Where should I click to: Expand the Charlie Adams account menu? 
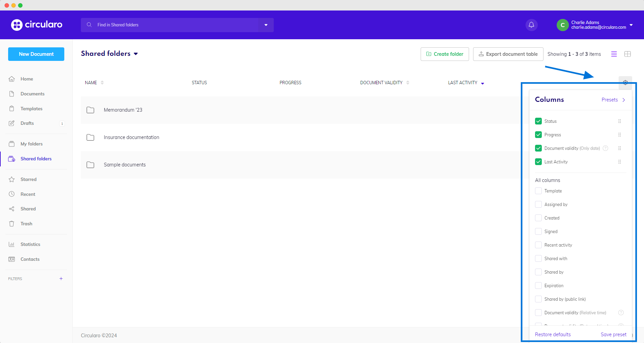tap(631, 25)
